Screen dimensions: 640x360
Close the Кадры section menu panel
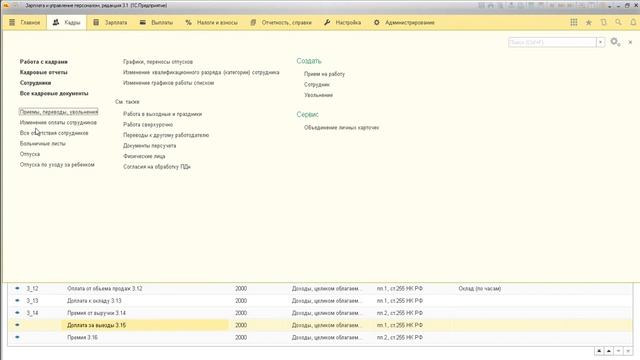point(630,42)
